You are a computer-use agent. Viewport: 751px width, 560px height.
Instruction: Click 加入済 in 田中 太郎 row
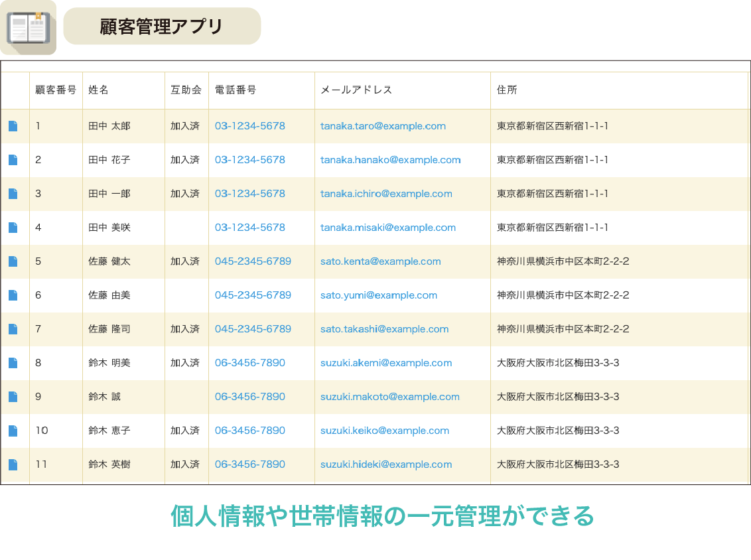click(185, 126)
